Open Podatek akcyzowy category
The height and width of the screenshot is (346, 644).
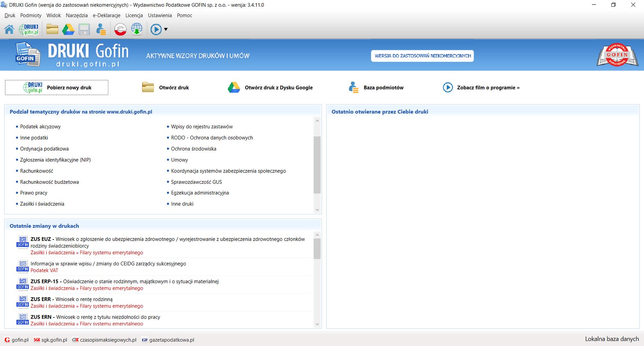40,127
